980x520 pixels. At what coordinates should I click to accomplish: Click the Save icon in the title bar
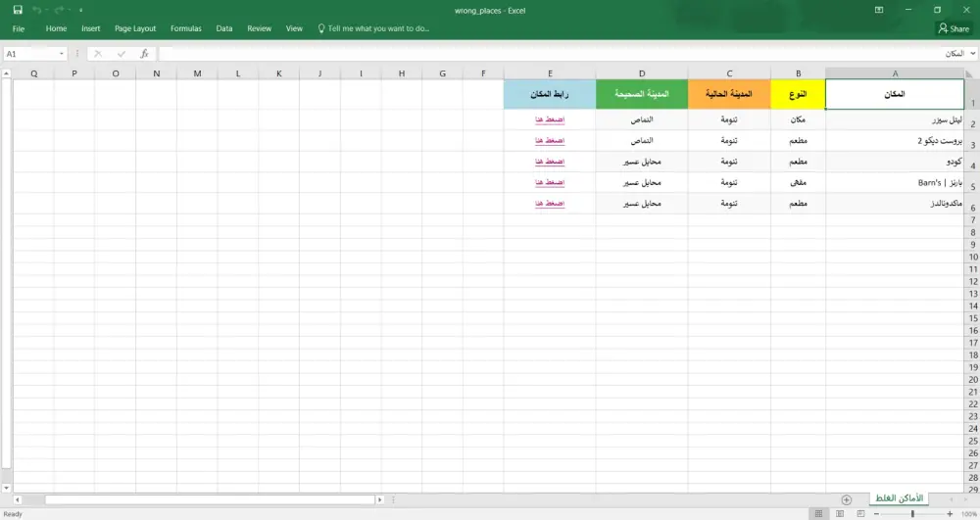18,10
